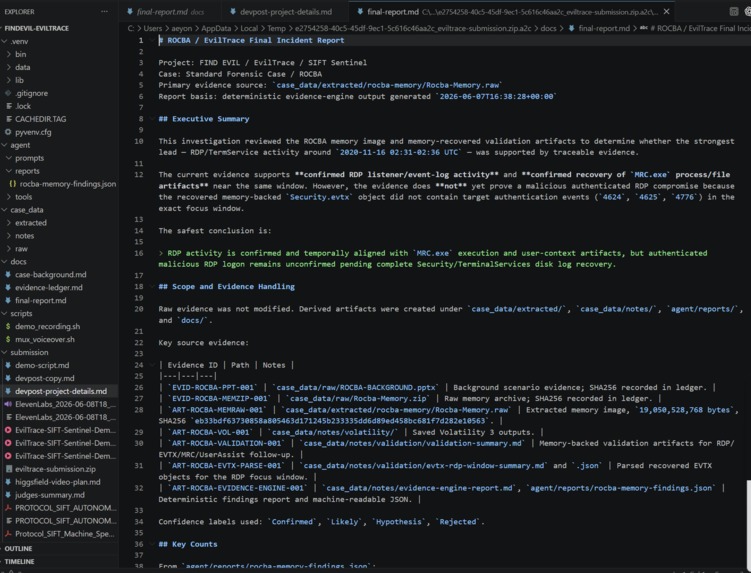The height and width of the screenshot is (573, 751).
Task: Click breadcrumb segment 'Users'
Action: [x=153, y=28]
